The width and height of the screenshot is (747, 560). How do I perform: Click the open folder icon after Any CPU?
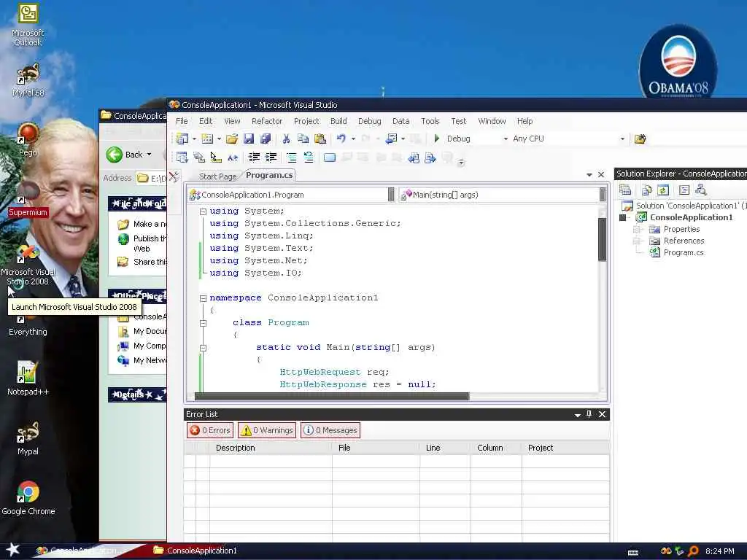640,139
